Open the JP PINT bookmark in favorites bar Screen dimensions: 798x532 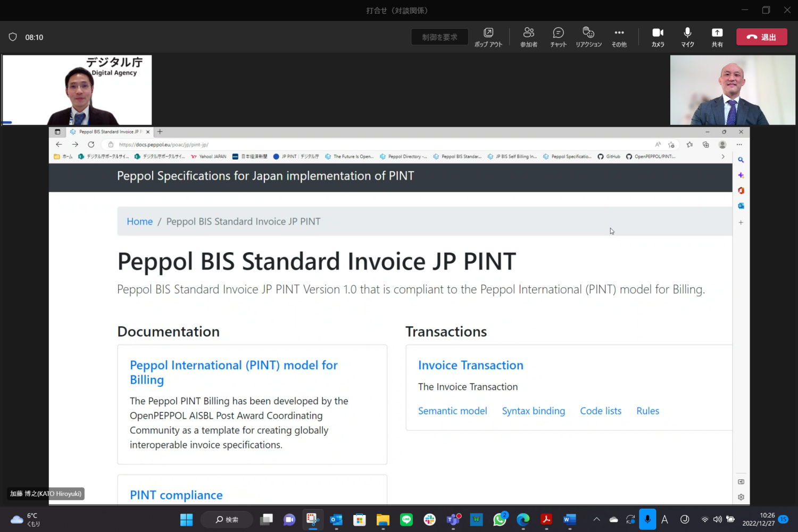tap(296, 156)
